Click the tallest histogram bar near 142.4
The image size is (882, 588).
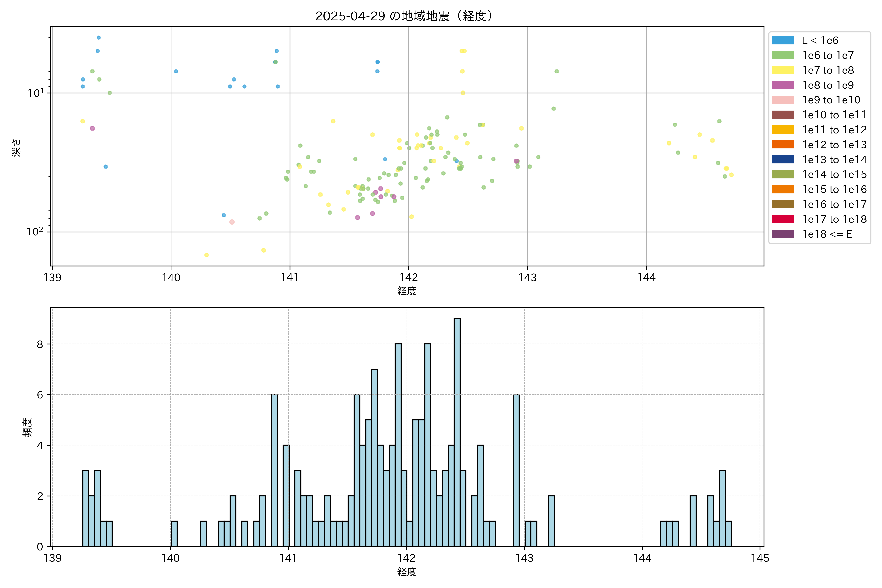coord(457,431)
